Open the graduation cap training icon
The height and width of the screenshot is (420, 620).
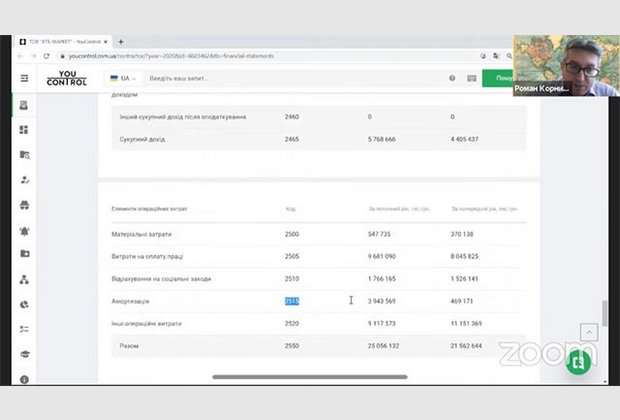point(24,354)
